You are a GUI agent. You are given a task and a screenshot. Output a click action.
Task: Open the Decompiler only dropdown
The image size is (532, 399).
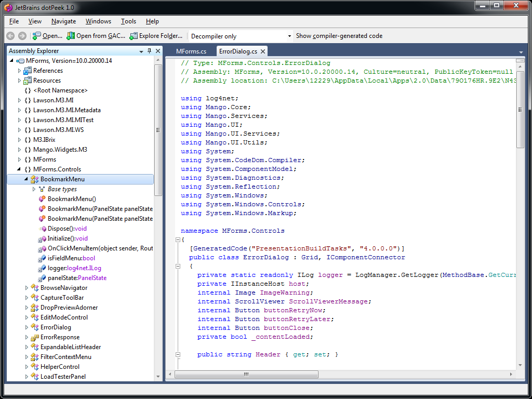[x=289, y=36]
